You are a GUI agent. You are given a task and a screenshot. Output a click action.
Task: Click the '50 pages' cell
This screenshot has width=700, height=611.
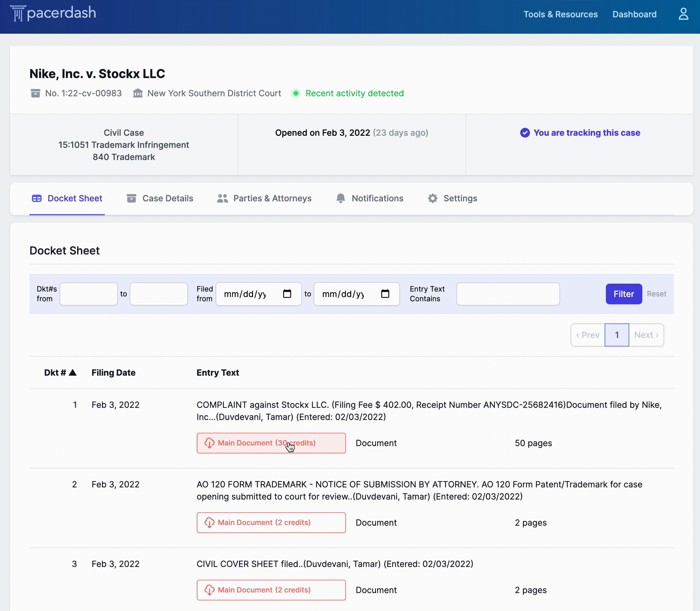[x=533, y=443]
